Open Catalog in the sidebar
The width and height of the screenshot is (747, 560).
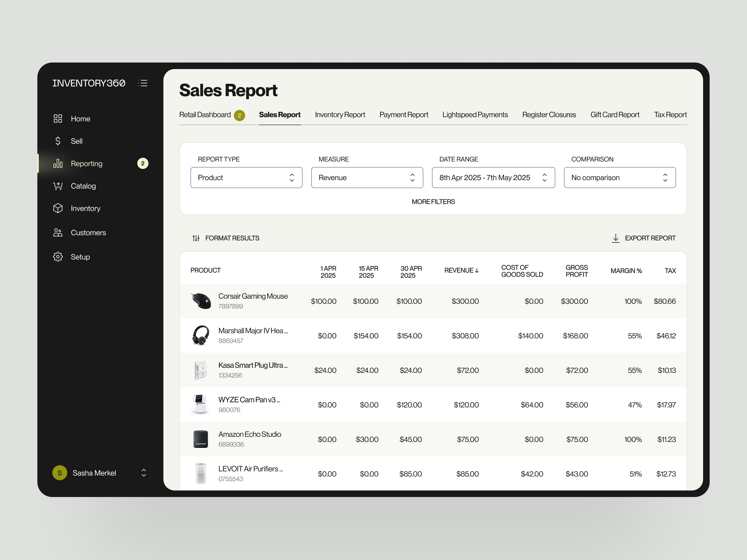[x=83, y=186]
